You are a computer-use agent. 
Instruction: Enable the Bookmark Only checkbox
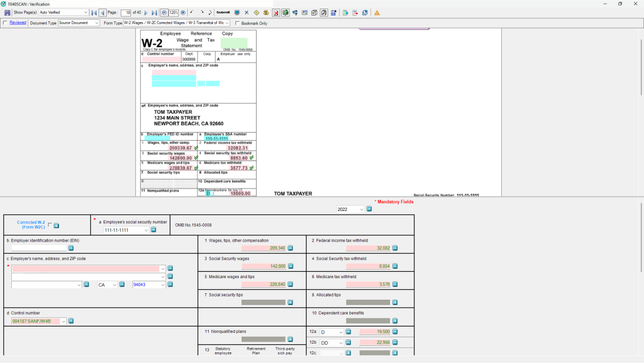click(237, 23)
